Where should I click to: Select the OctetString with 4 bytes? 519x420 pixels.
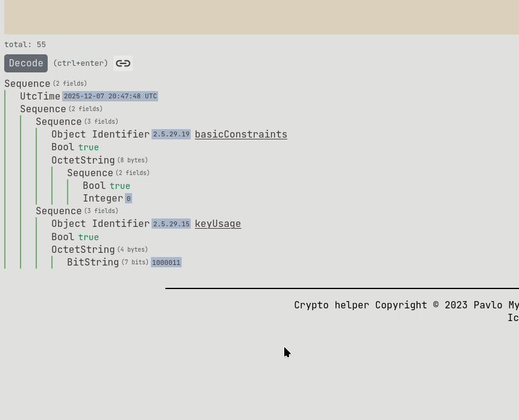83,250
